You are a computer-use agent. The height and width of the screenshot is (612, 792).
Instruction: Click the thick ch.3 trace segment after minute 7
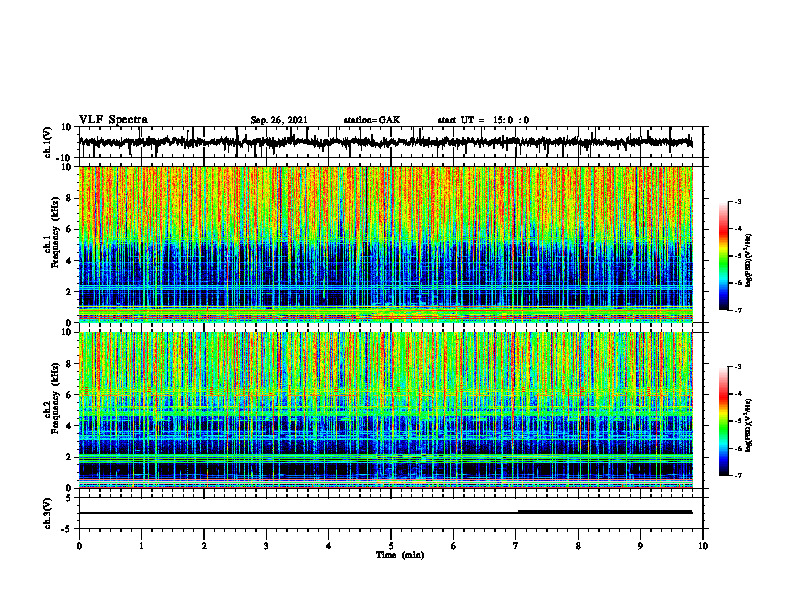pyautogui.click(x=605, y=512)
